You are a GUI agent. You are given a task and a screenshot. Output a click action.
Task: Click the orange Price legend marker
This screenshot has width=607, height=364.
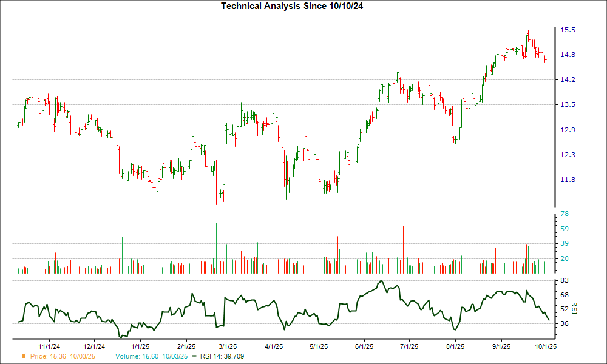pyautogui.click(x=24, y=356)
